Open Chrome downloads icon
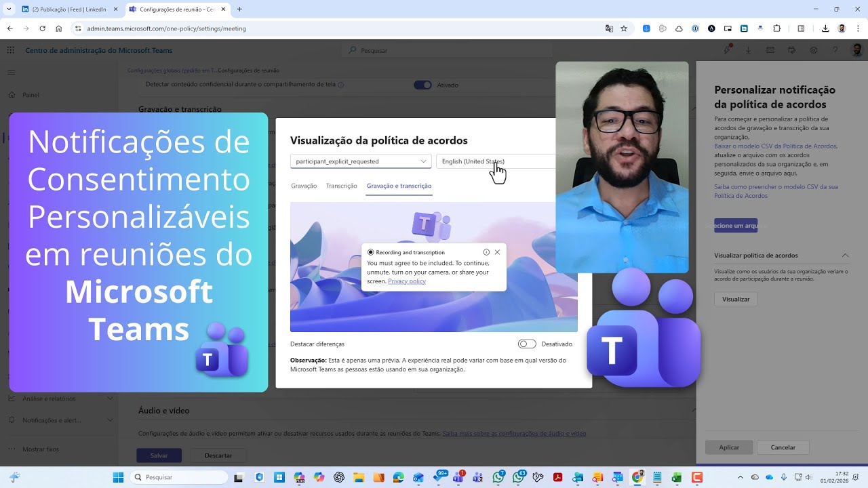Viewport: 868px width, 488px height. point(825,28)
